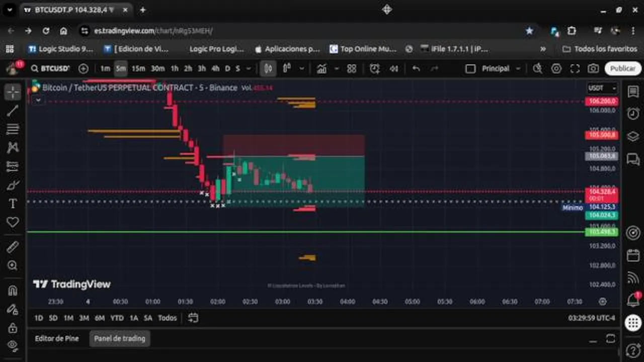Open the Fibonacci retracement tools
This screenshot has height=362, width=644.
(x=13, y=129)
